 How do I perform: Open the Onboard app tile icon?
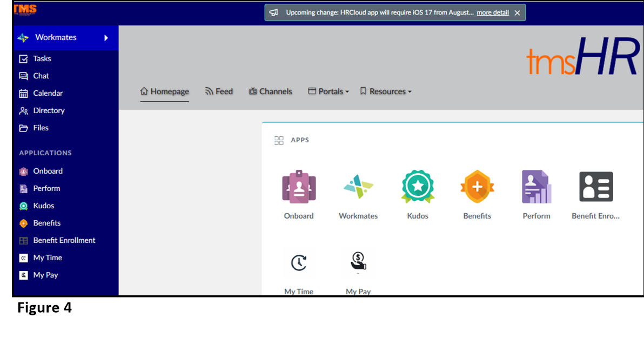[299, 187]
